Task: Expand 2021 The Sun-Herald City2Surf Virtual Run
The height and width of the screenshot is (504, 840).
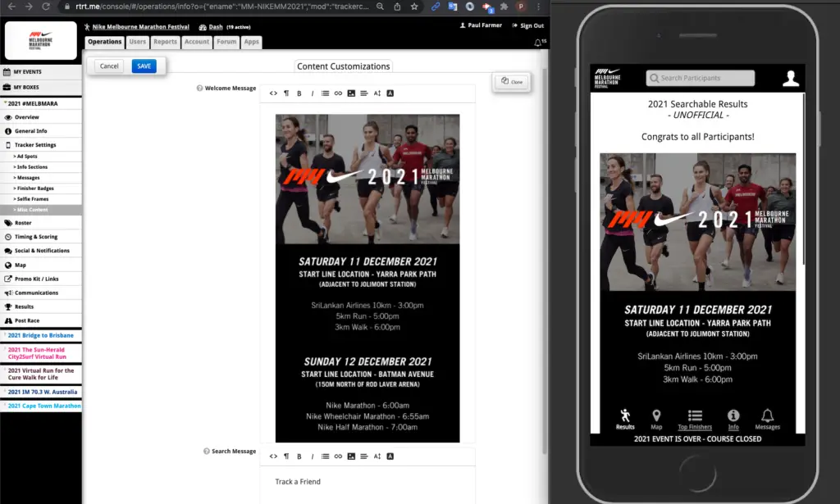Action: tap(41, 353)
